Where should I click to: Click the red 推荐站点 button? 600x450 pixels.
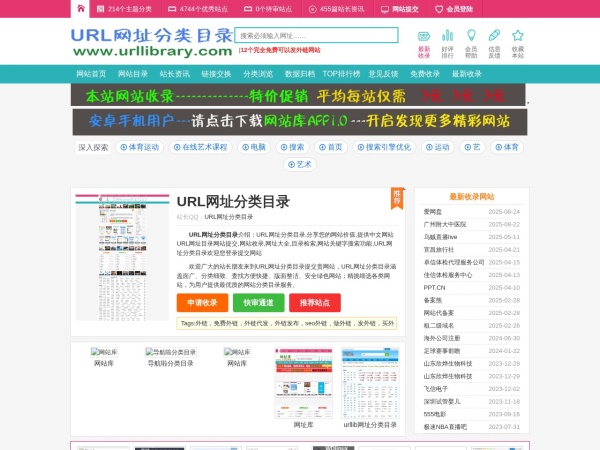click(x=315, y=303)
